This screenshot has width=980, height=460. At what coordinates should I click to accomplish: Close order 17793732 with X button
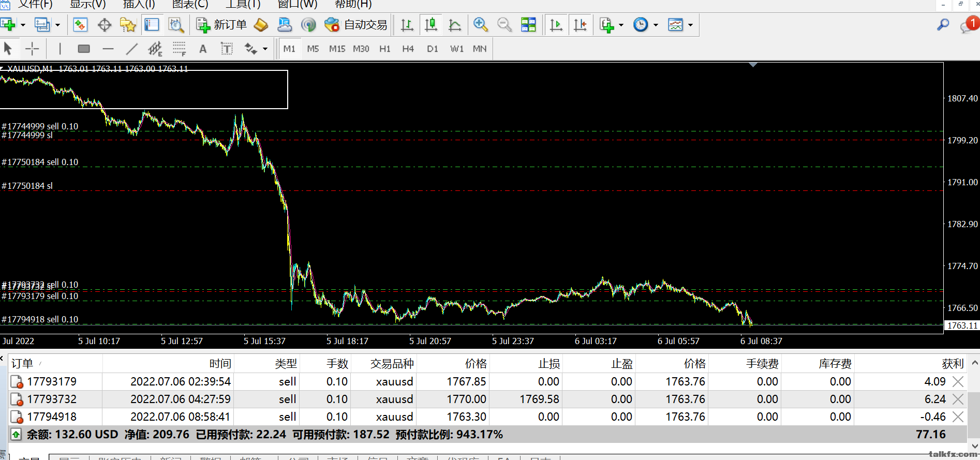pyautogui.click(x=958, y=399)
